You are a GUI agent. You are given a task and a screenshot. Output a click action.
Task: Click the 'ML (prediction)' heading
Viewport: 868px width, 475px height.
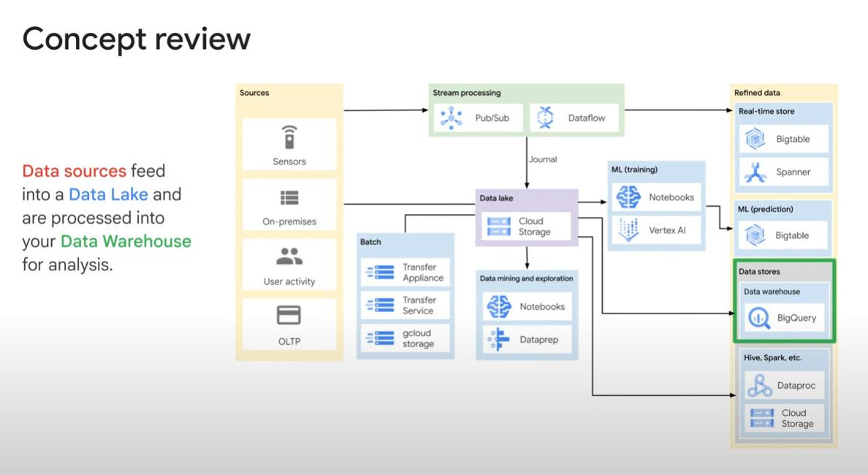766,209
